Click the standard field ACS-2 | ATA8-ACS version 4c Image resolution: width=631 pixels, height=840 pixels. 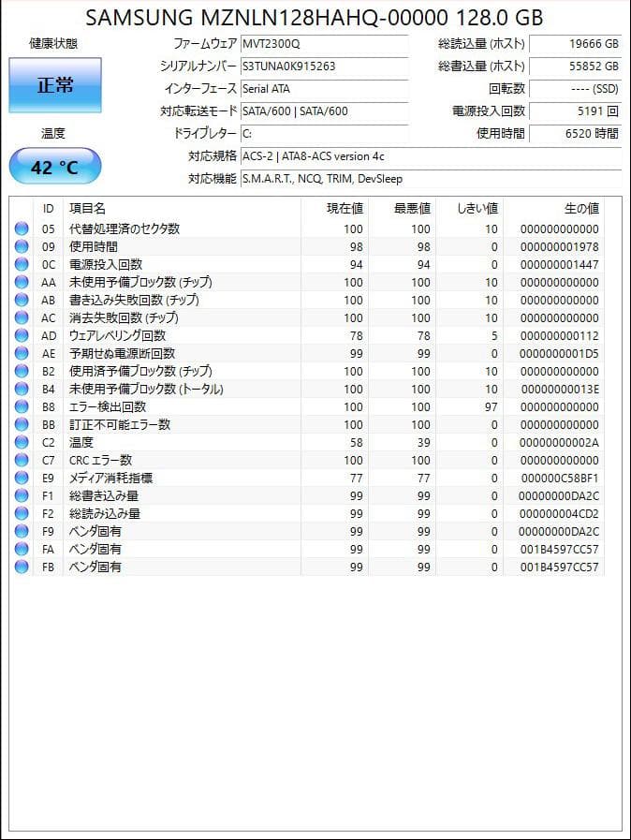pos(432,156)
